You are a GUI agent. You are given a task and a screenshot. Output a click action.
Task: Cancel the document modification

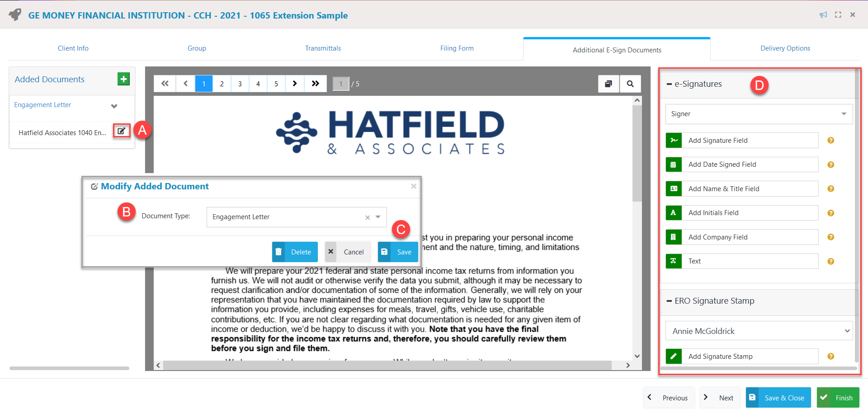(348, 252)
